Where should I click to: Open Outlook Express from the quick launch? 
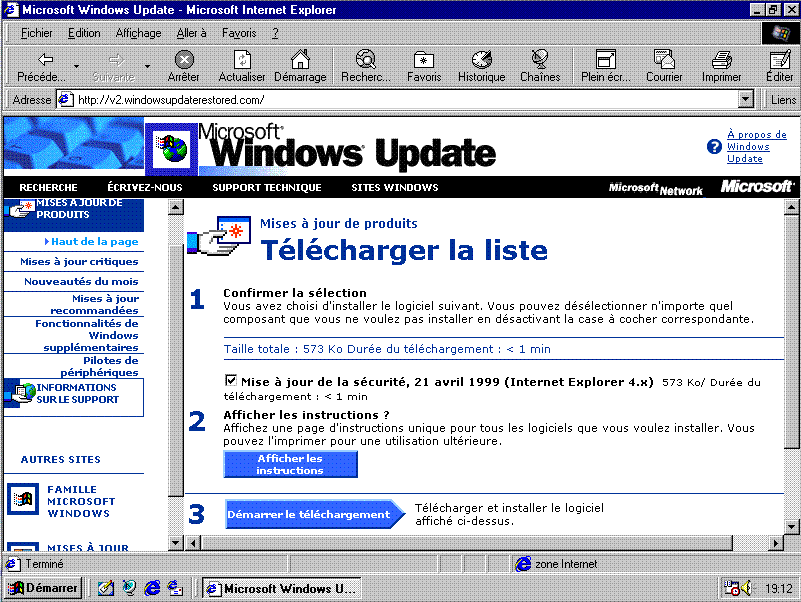pyautogui.click(x=175, y=588)
